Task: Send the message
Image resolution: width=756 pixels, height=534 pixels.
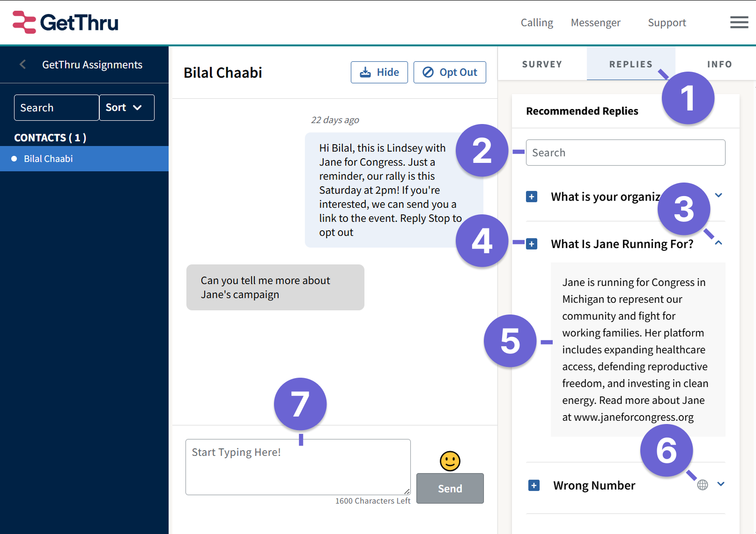Action: (x=450, y=488)
